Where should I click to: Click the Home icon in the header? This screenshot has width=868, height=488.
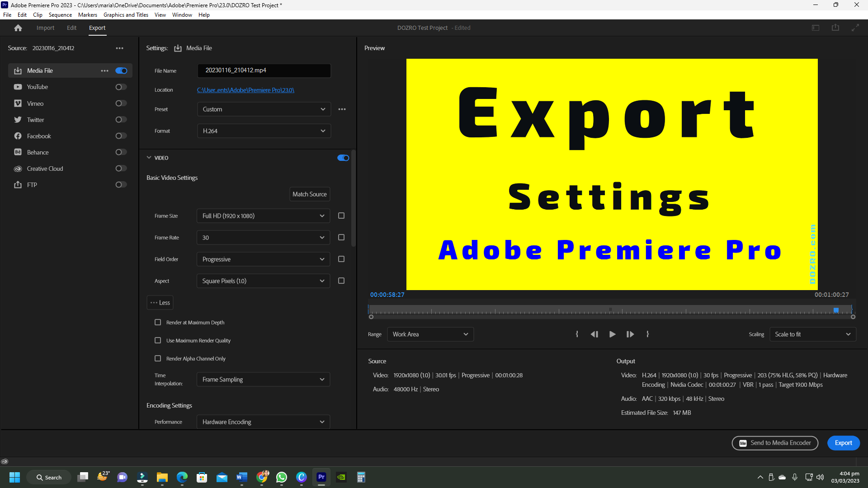[18, 28]
